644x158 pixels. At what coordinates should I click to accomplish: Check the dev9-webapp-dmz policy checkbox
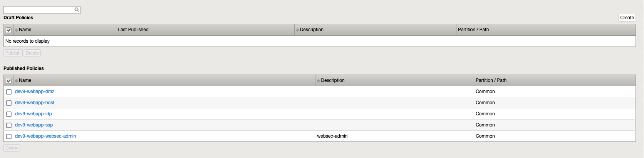click(x=9, y=92)
